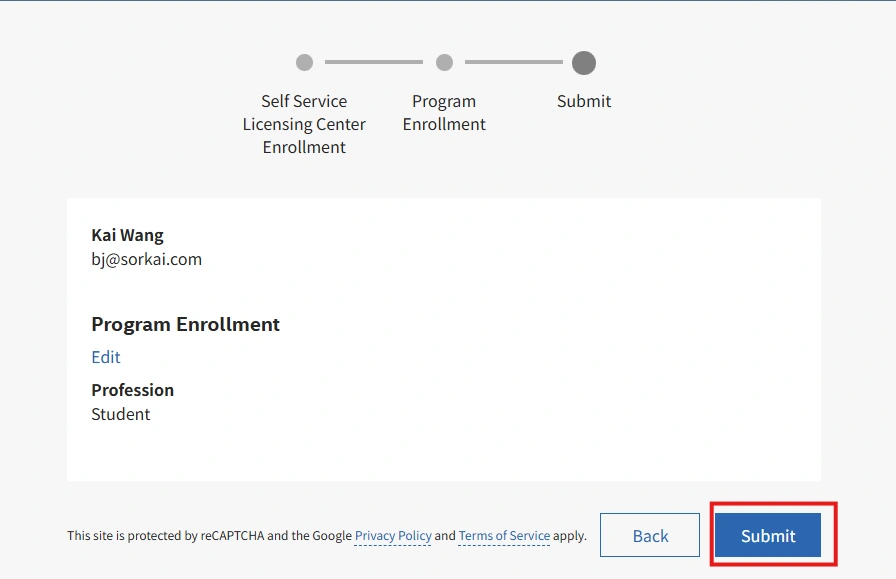This screenshot has width=896, height=579.
Task: Click the word 'apply.' after Terms of Service
Action: click(x=570, y=536)
